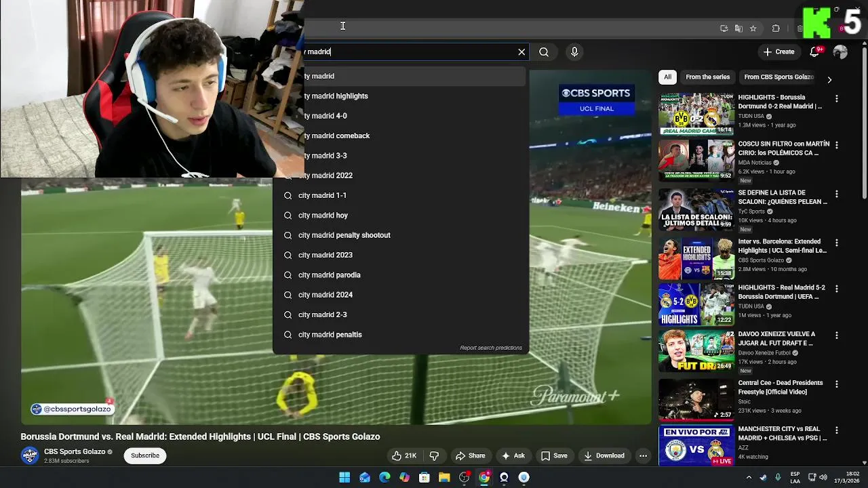Click the Ask button

point(513,455)
